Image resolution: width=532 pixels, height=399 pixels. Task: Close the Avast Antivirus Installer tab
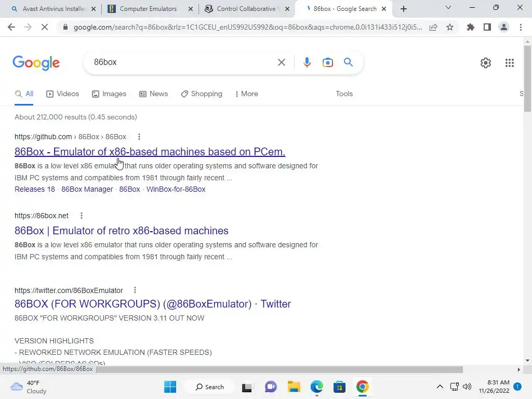click(x=94, y=9)
